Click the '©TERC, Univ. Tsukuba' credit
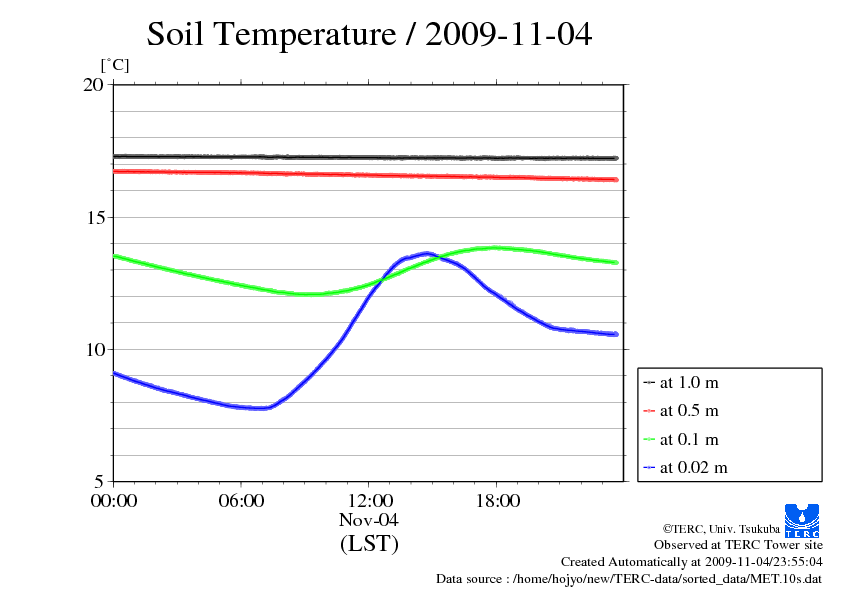The width and height of the screenshot is (842, 595). coord(721,529)
